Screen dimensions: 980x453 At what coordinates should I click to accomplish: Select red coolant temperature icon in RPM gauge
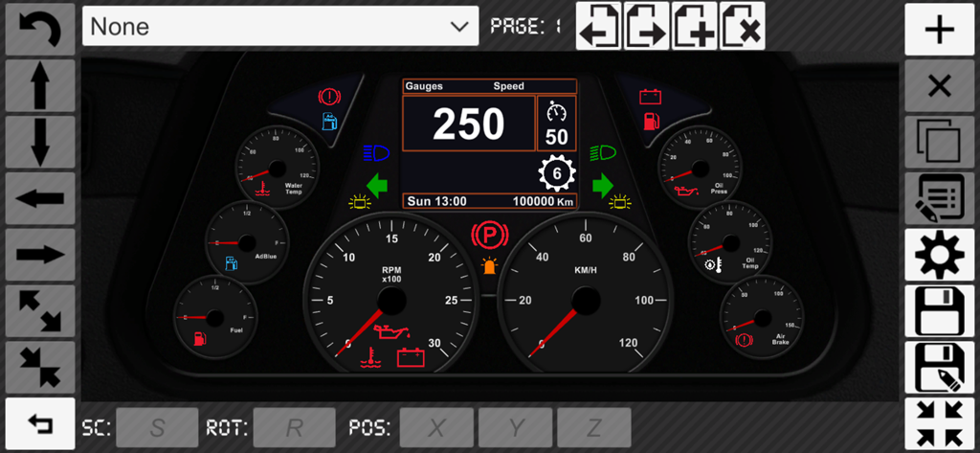(369, 357)
